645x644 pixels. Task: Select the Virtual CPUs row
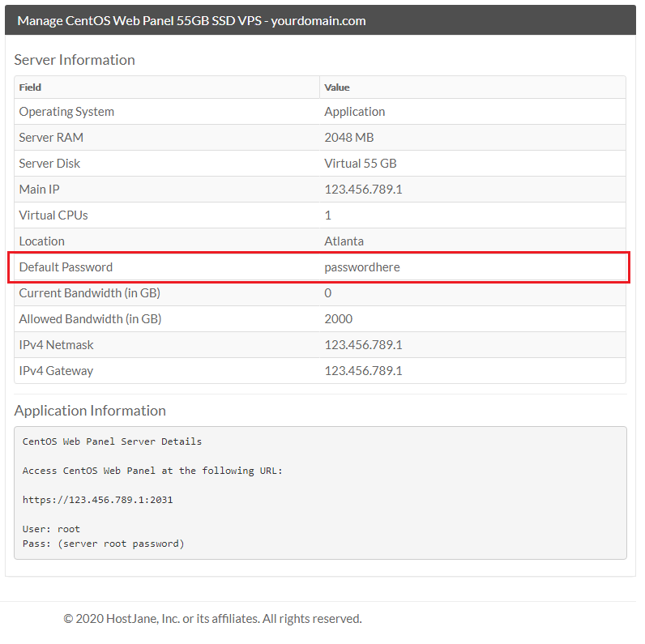pyautogui.click(x=320, y=215)
